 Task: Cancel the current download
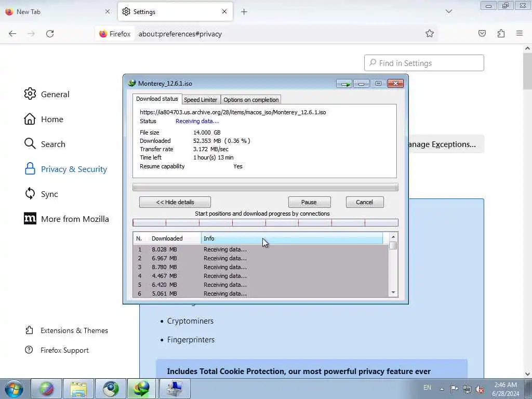point(365,202)
